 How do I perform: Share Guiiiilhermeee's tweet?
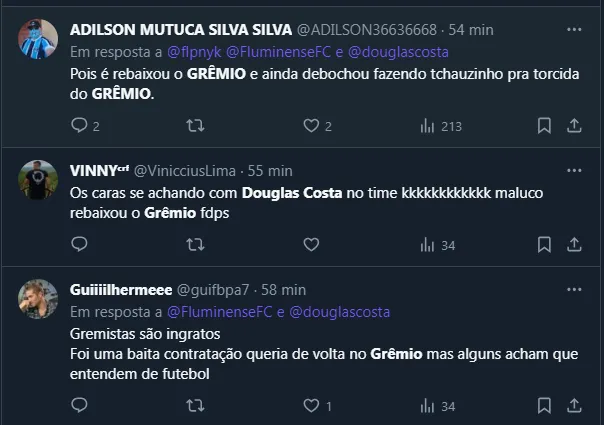[575, 406]
